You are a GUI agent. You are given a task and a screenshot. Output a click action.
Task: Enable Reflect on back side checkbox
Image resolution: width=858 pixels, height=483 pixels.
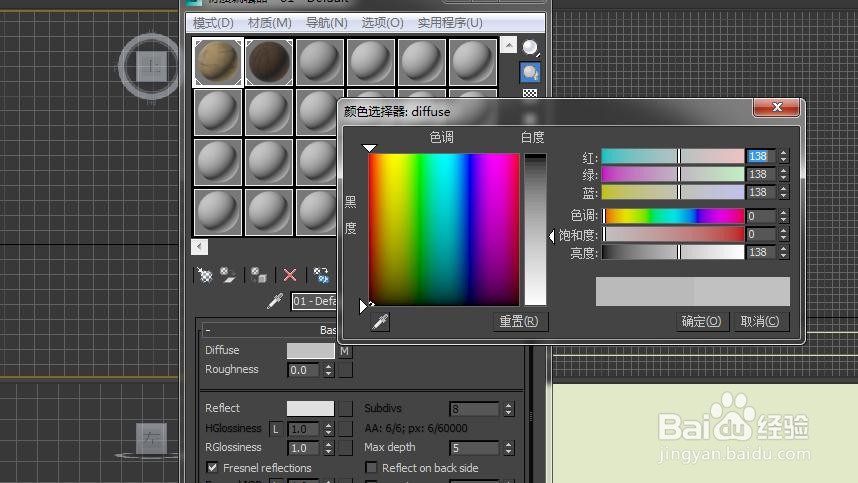tap(371, 468)
